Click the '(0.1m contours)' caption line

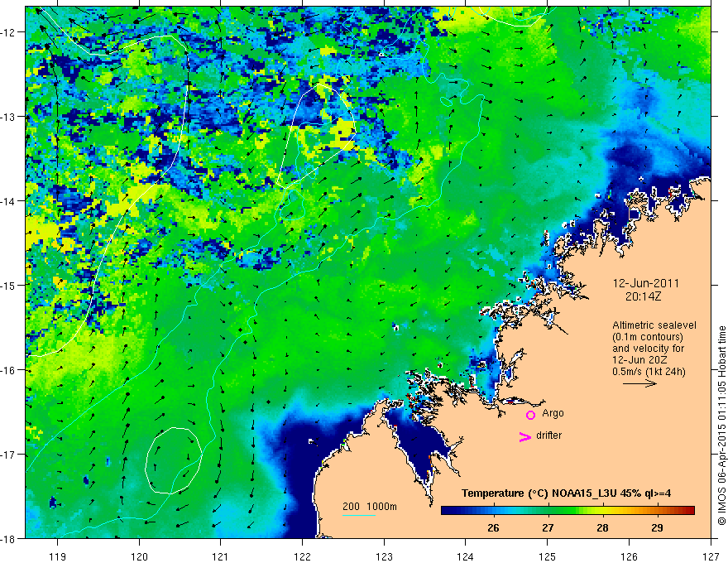tap(647, 337)
